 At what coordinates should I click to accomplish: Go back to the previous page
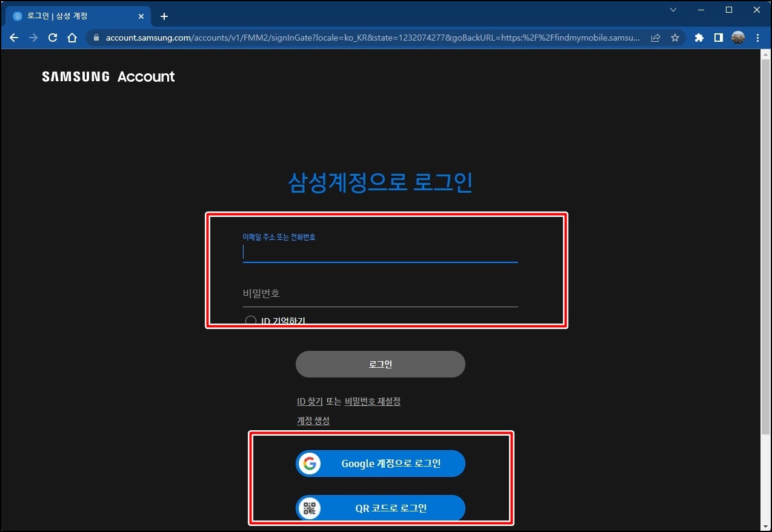coord(14,38)
